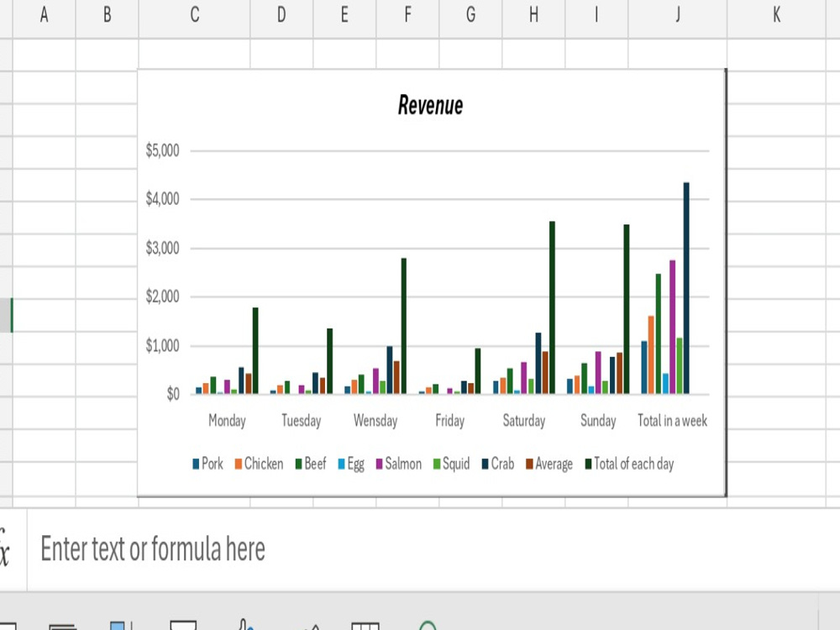Click the $4,000 axis value
The image size is (840, 630).
[x=162, y=199]
